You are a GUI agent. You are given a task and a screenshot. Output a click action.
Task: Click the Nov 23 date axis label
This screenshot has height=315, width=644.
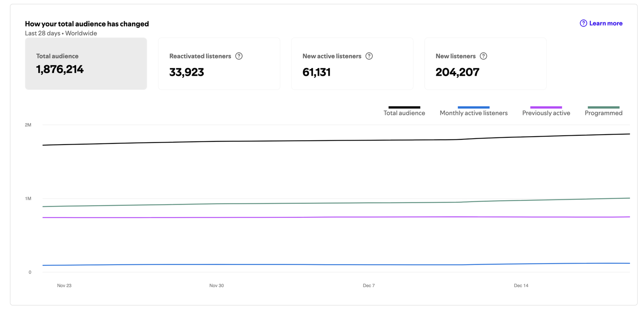[x=64, y=286]
